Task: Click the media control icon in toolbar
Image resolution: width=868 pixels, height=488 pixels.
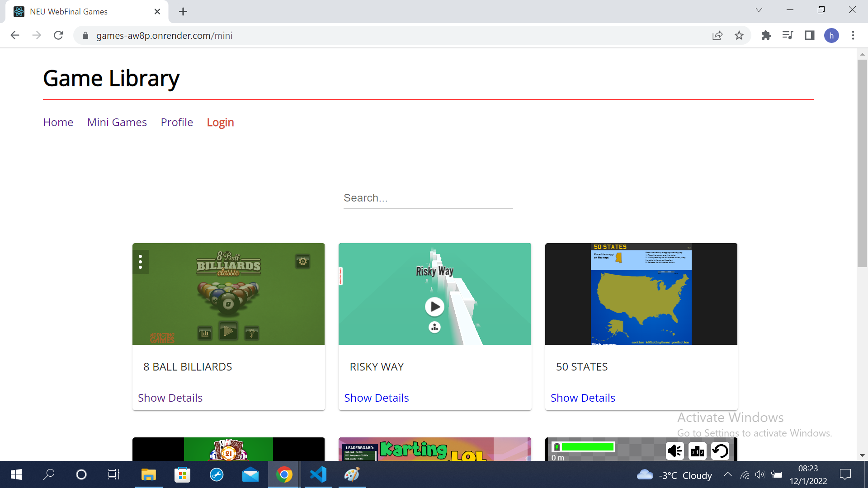Action: [x=788, y=36]
